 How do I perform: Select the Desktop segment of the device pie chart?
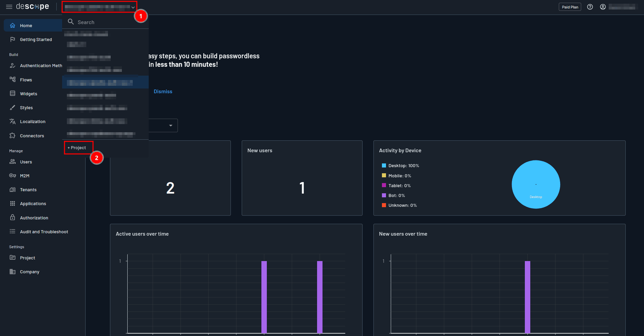pyautogui.click(x=536, y=184)
